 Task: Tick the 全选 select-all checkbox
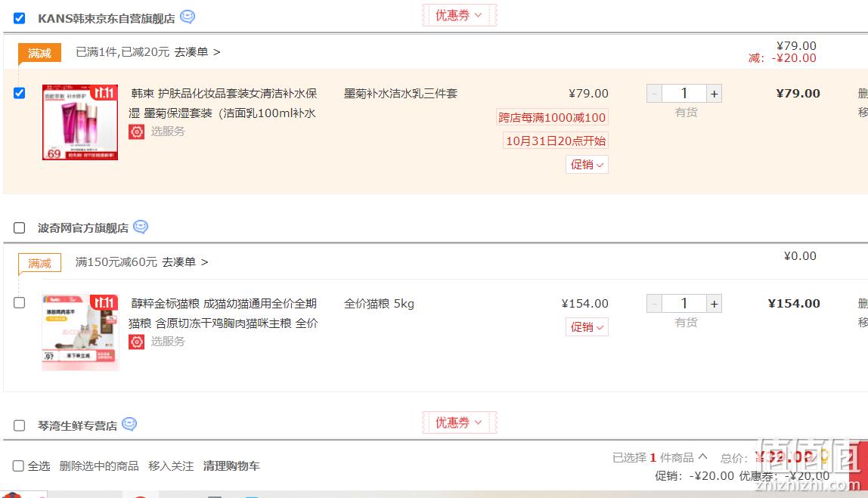coord(18,466)
